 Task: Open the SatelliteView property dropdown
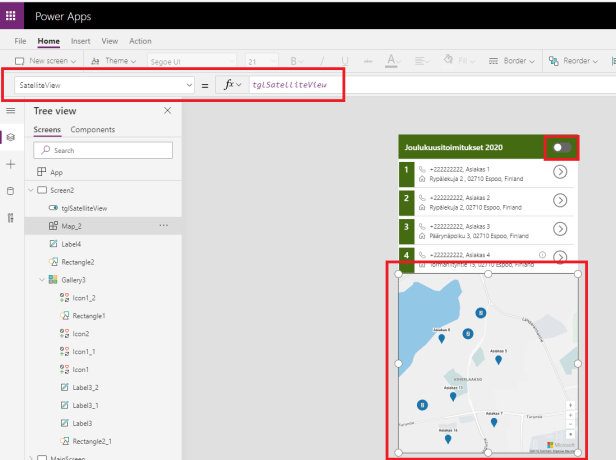187,86
